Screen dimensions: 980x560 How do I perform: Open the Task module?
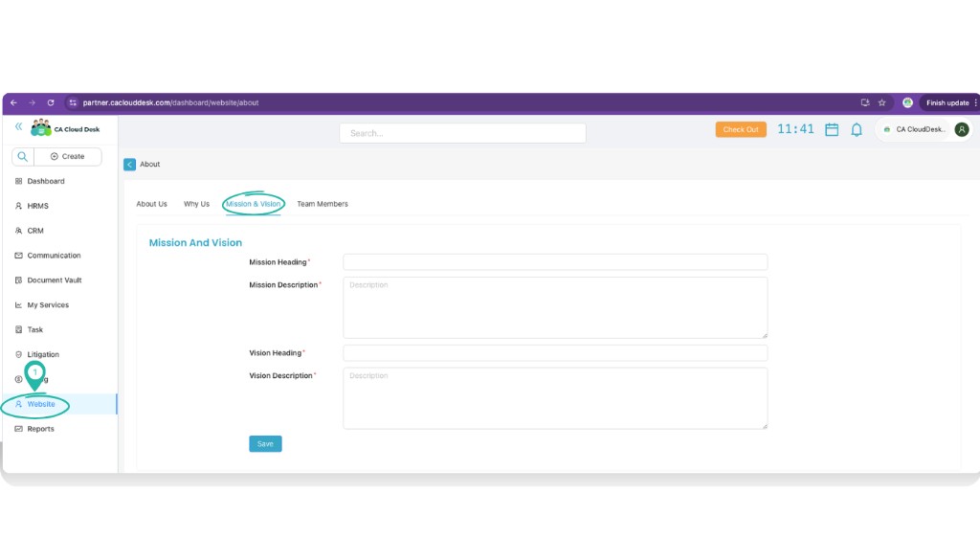click(x=34, y=329)
